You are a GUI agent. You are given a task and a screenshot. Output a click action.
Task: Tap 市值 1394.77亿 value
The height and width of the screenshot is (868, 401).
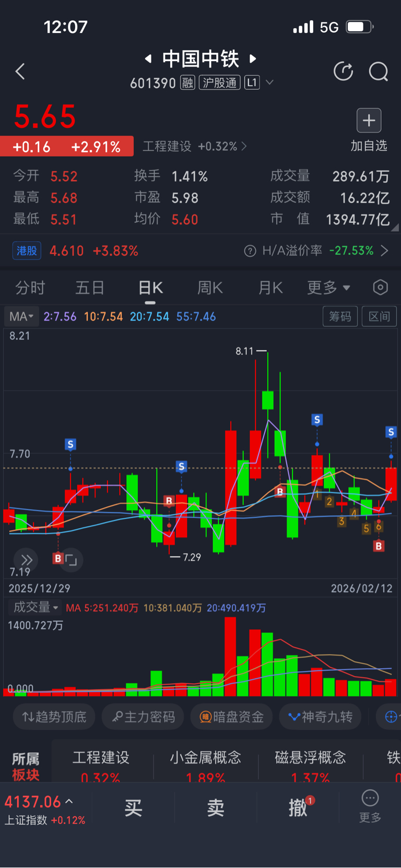coord(358,220)
